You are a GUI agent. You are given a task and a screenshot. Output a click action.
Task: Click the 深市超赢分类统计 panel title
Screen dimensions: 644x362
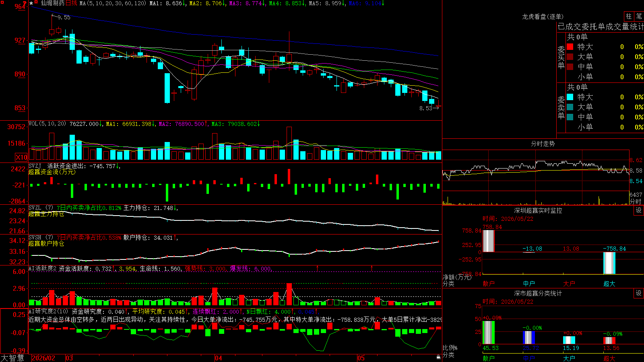[x=538, y=293]
